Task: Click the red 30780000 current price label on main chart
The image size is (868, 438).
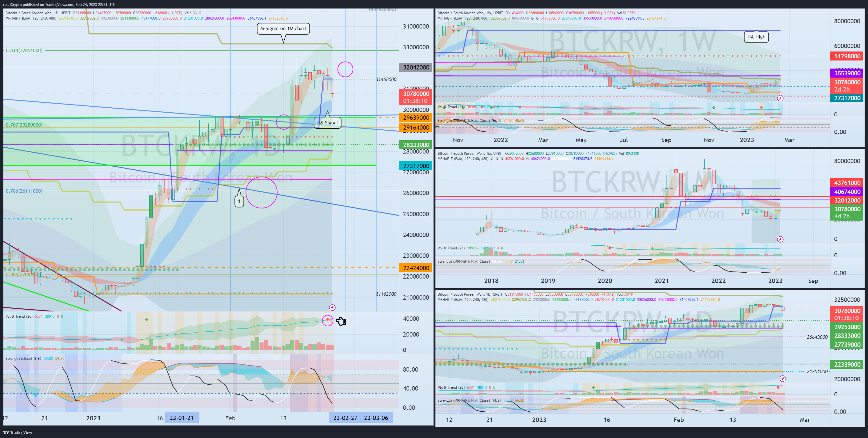Action: 416,97
